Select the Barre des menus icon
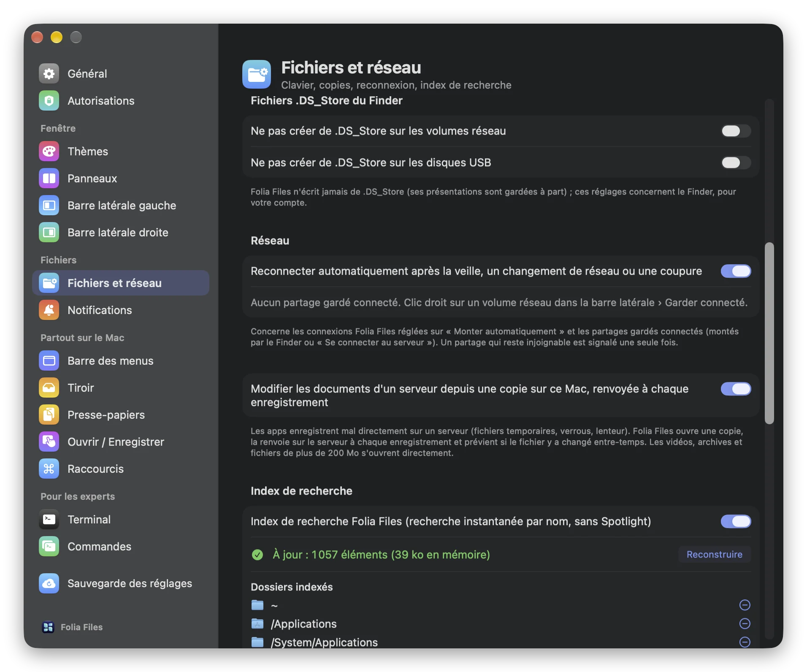Viewport: 807px width, 672px height. click(x=49, y=361)
